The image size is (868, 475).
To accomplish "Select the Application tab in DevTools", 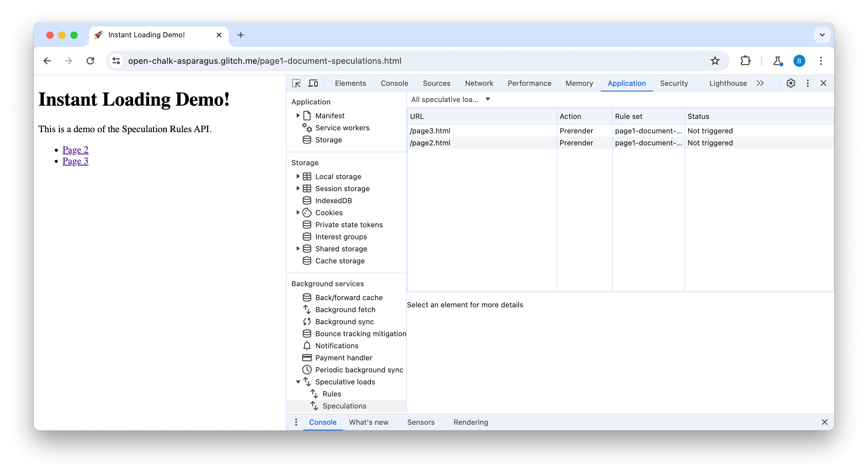I will coord(626,83).
